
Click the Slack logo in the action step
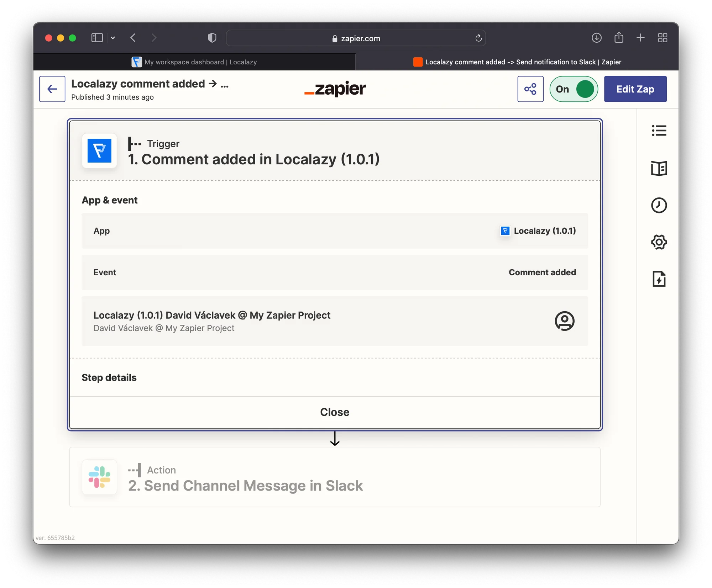click(x=99, y=477)
